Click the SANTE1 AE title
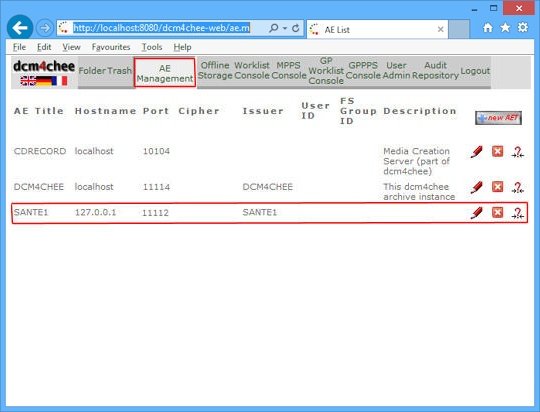 tap(31, 212)
